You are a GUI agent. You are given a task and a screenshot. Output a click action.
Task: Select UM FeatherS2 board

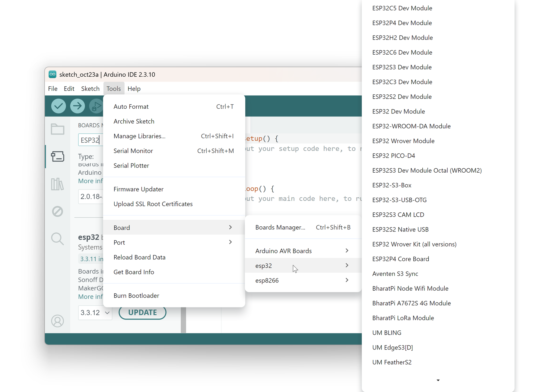click(438, 362)
